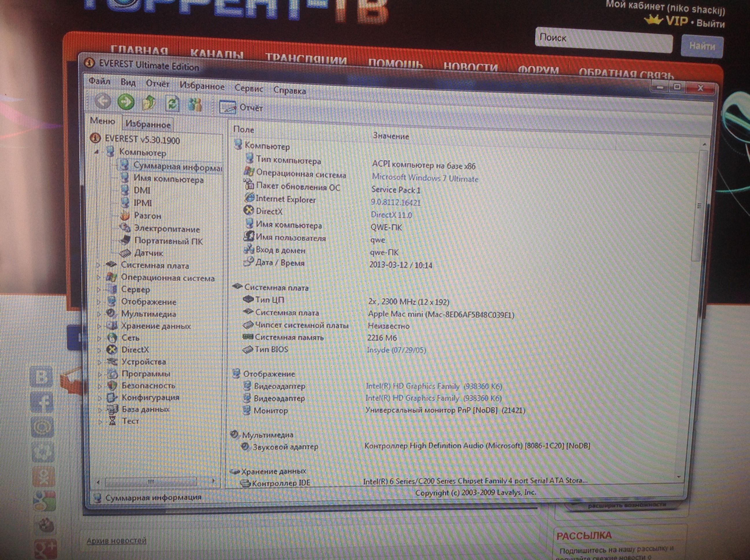Click the Монитор row icon
This screenshot has width=750, height=560.
247,410
